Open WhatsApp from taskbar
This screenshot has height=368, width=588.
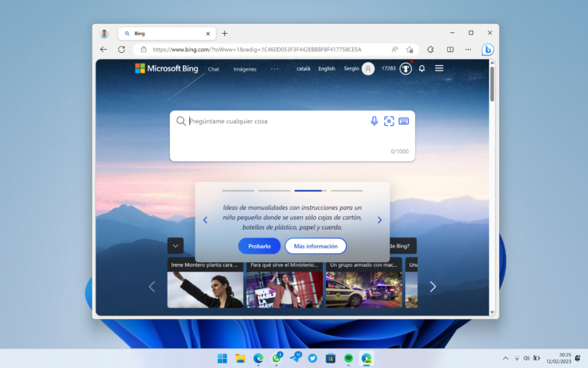[x=276, y=358]
